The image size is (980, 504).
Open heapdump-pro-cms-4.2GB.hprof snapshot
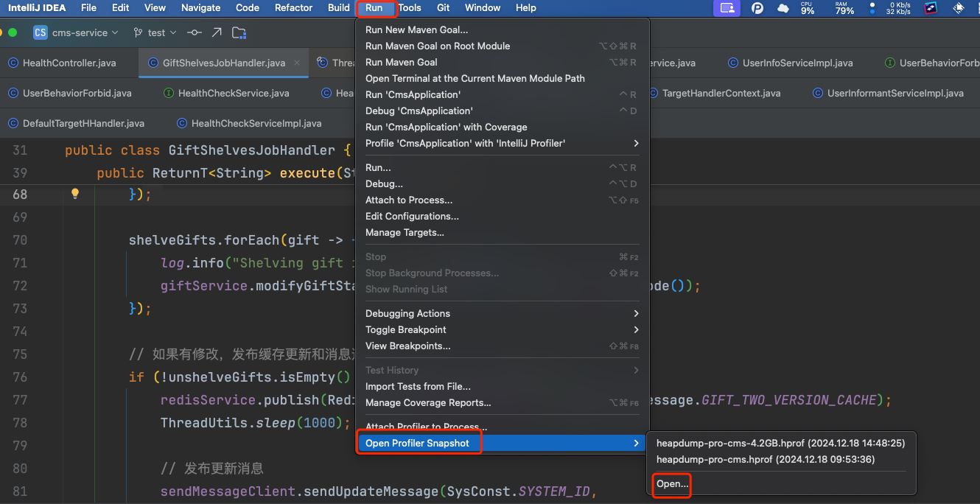pyautogui.click(x=780, y=443)
